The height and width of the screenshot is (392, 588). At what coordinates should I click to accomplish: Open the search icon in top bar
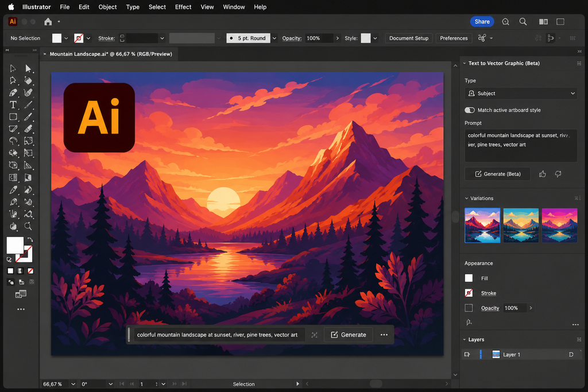click(x=523, y=22)
